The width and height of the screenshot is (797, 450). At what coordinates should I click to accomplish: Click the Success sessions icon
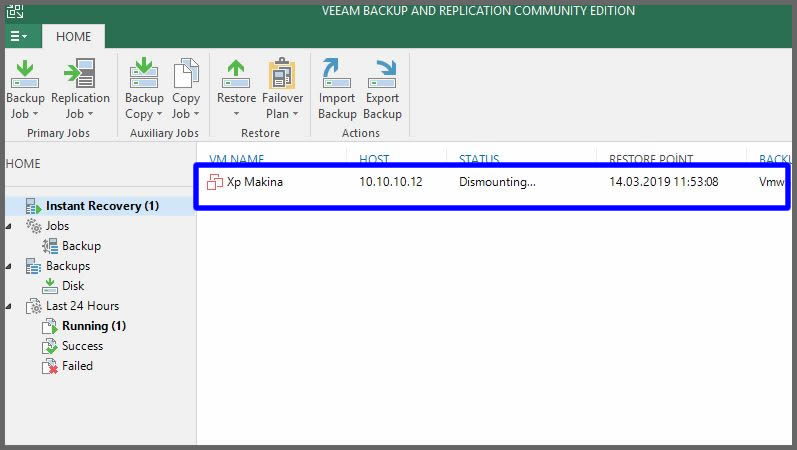coord(49,346)
